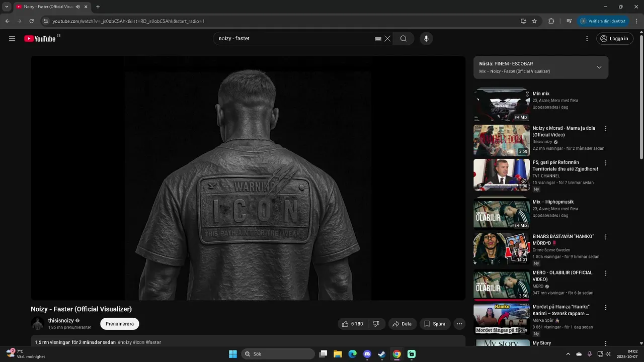Reload the current page
The height and width of the screenshot is (362, 644).
pos(31,21)
